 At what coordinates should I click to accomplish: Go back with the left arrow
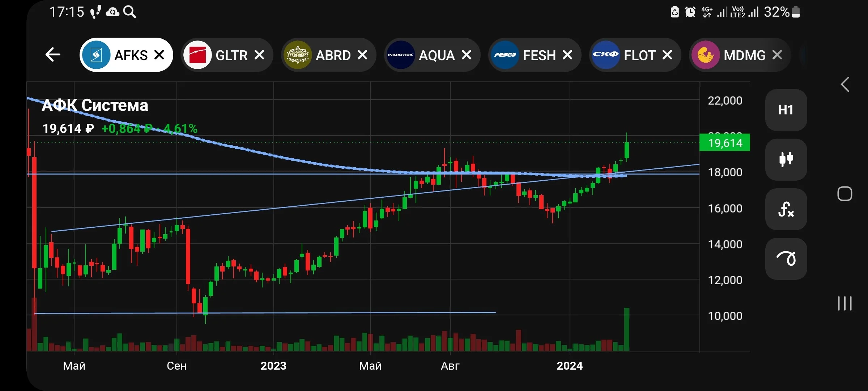click(x=53, y=55)
